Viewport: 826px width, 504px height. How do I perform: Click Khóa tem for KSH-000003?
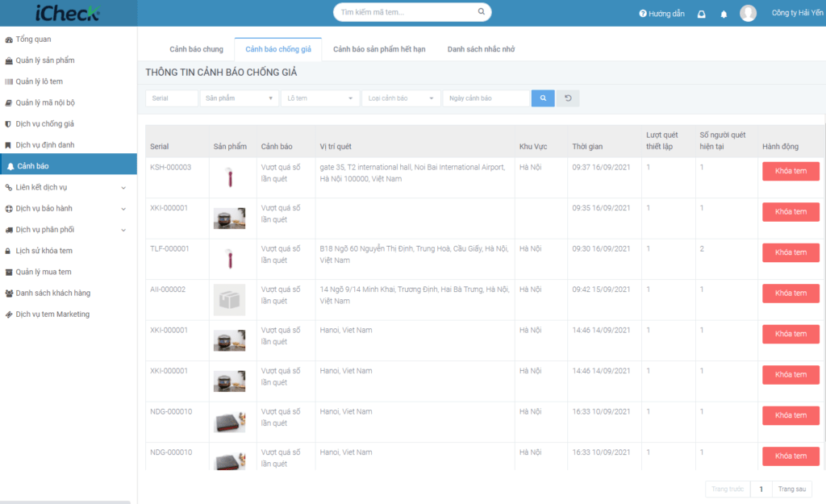point(791,171)
